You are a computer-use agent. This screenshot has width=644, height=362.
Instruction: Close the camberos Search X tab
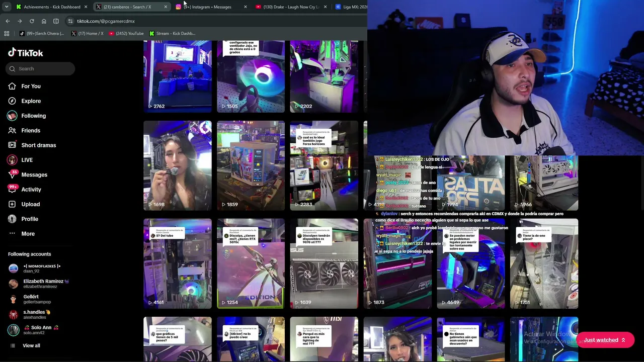[x=166, y=7]
